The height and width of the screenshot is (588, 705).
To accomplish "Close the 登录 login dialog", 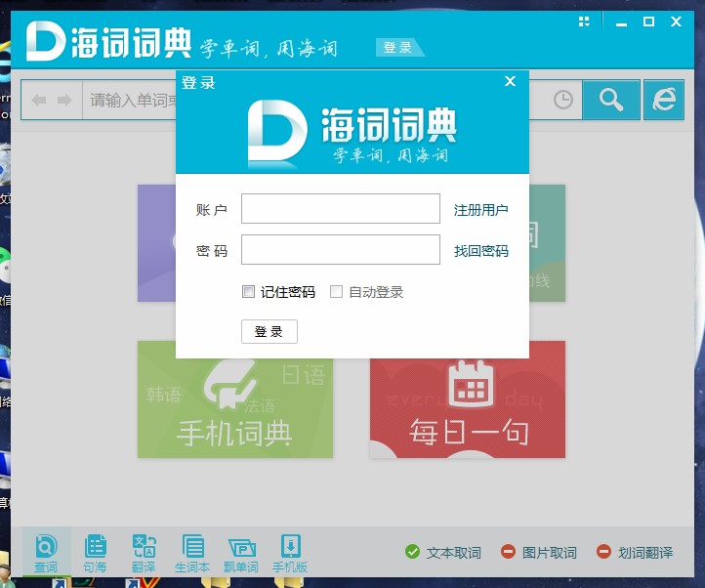I will point(510,81).
